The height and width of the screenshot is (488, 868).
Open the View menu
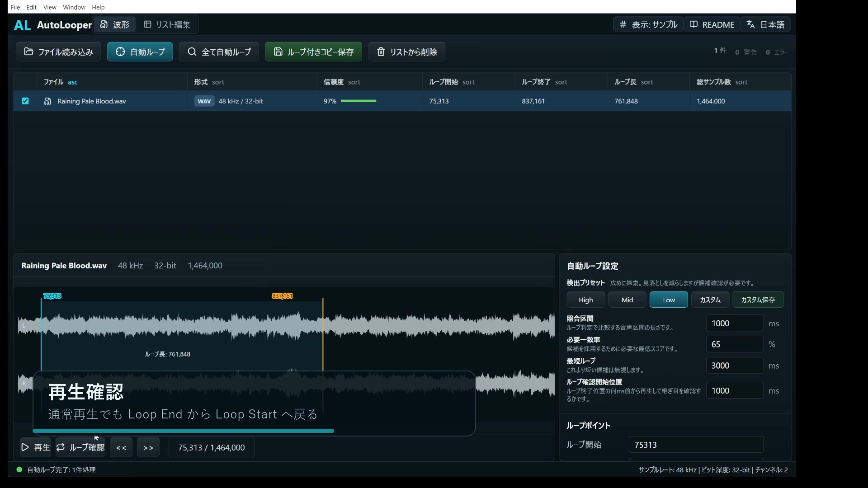50,7
